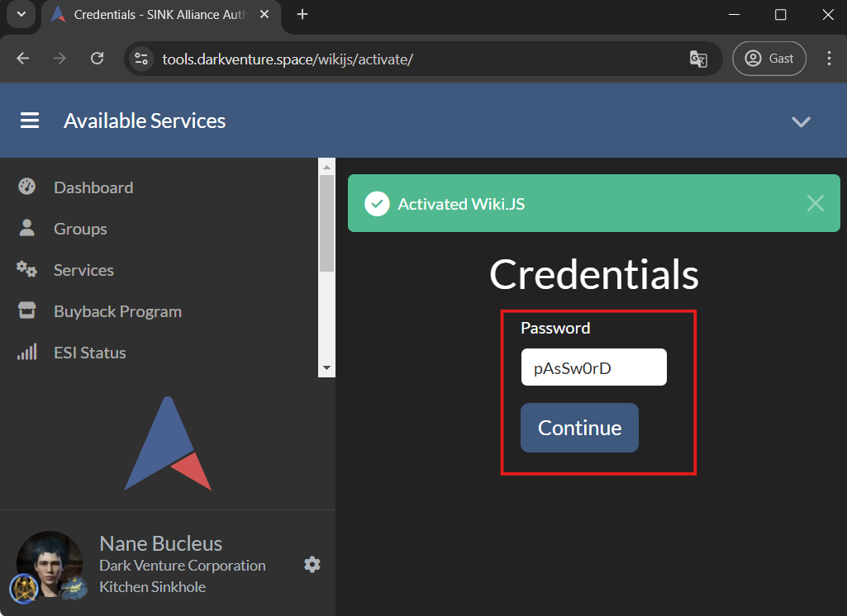Click the Dashboard gauge icon
This screenshot has height=616, width=847.
26,187
